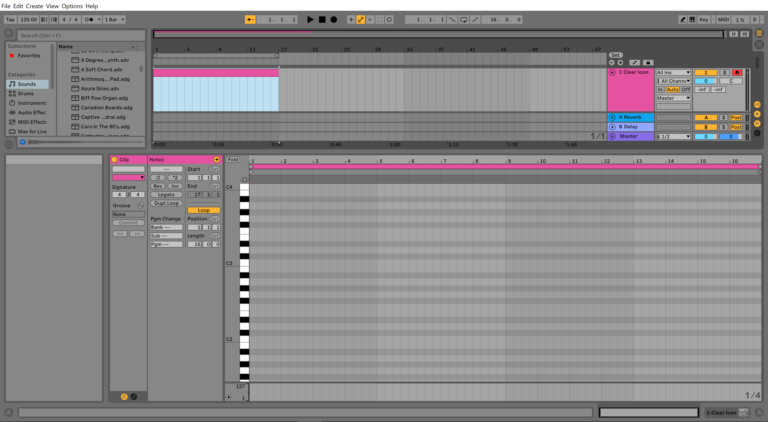The image size is (768, 422).
Task: Click the Clip activator yellow circle
Action: (x=115, y=160)
